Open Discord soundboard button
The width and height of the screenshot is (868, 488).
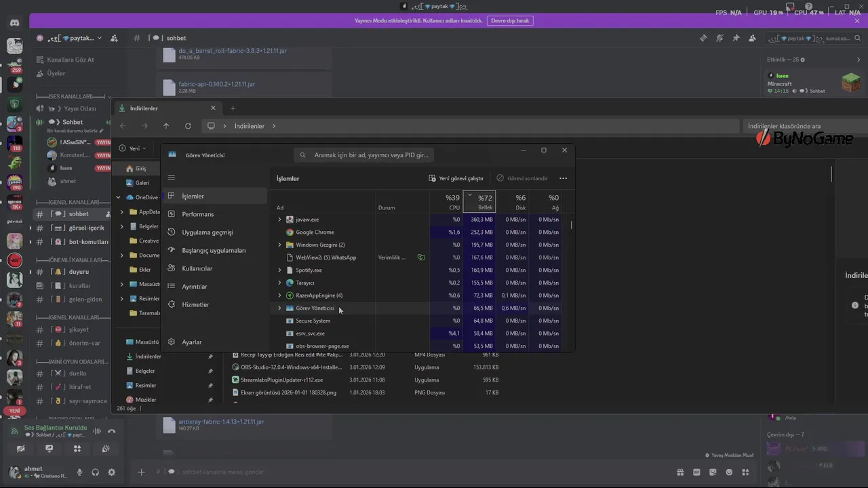tap(106, 449)
